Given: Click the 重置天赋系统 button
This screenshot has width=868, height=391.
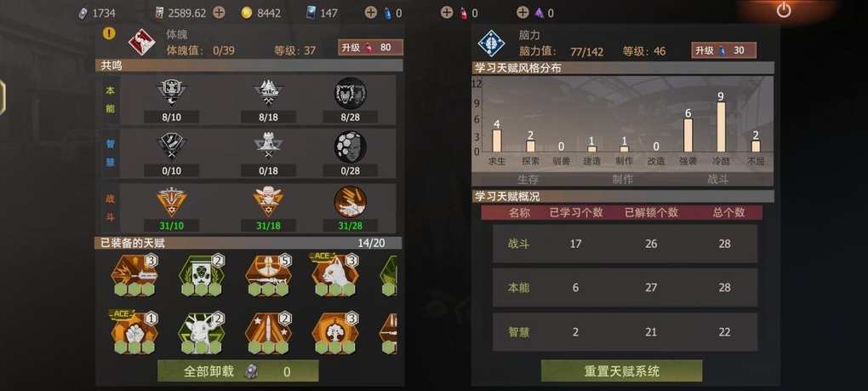Looking at the screenshot, I should pos(622,371).
